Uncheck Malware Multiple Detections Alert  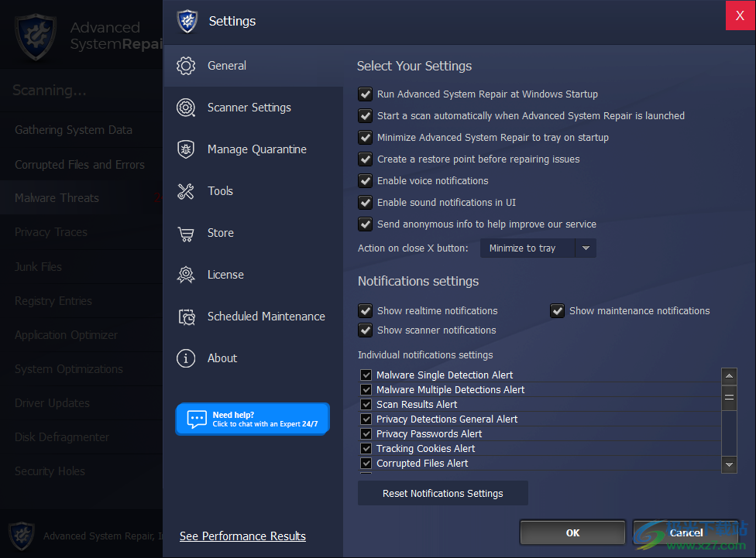point(366,390)
